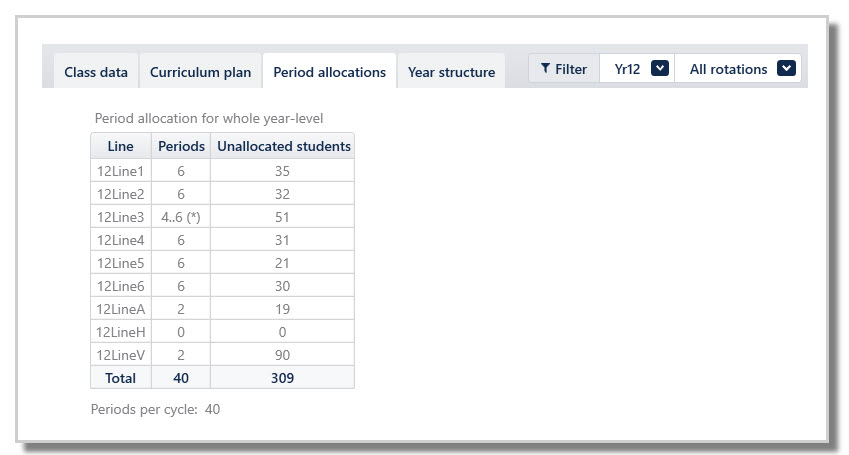Click the Line column header

[120, 146]
